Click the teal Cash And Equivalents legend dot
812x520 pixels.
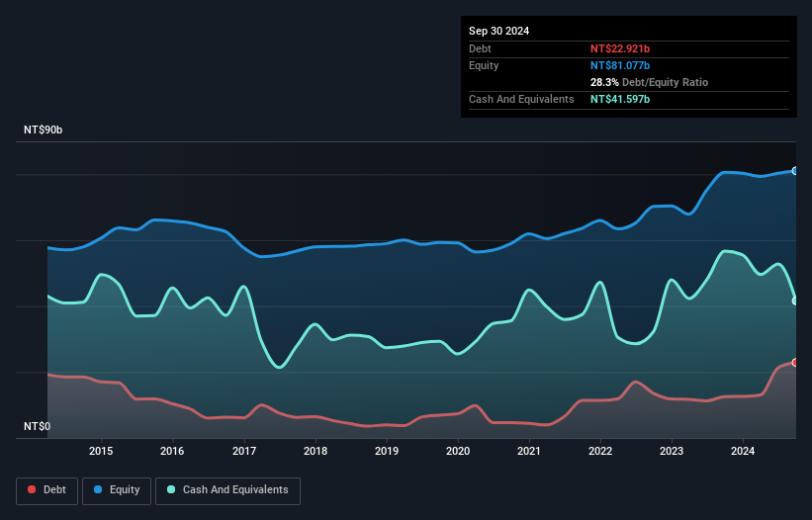pos(171,489)
